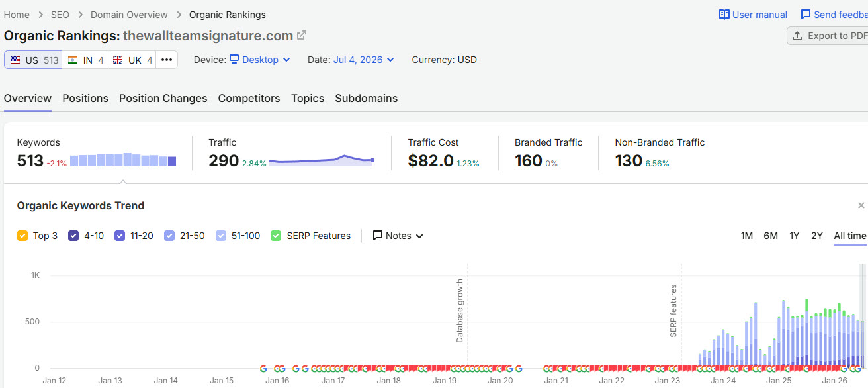Click the Send feedback chat icon
The height and width of the screenshot is (388, 868).
click(805, 15)
